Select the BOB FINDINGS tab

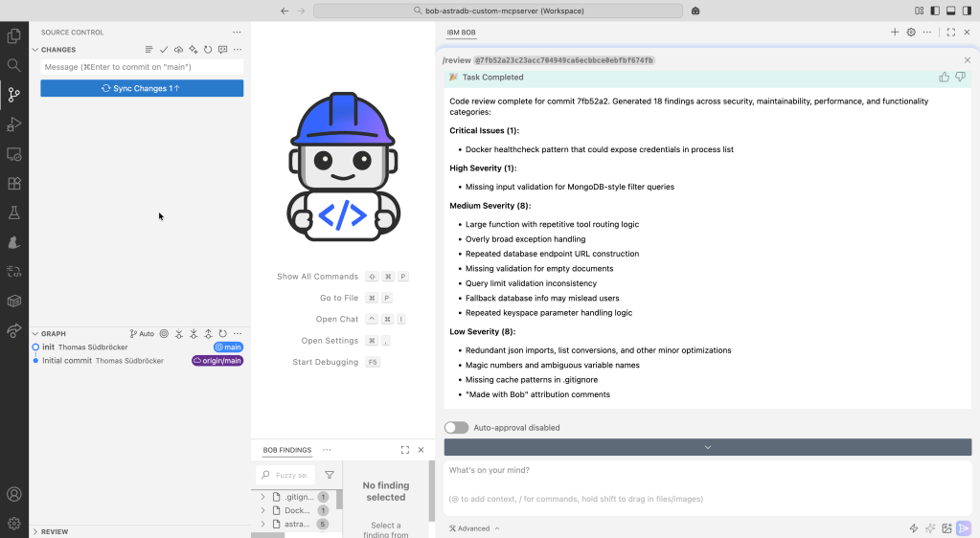click(286, 450)
